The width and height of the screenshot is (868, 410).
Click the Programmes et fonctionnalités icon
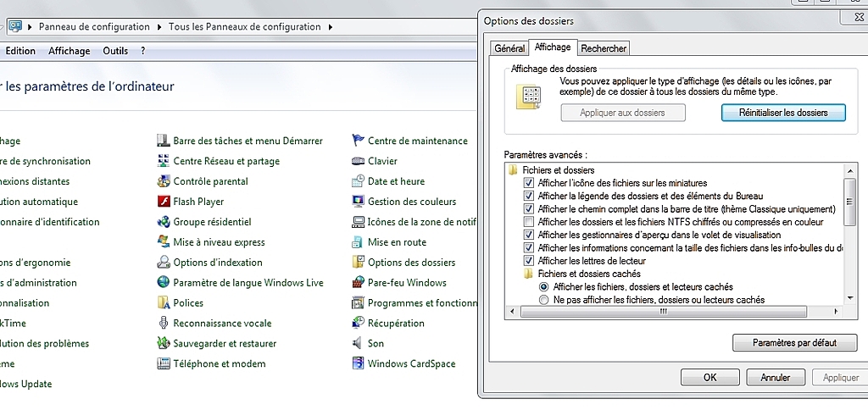point(359,302)
